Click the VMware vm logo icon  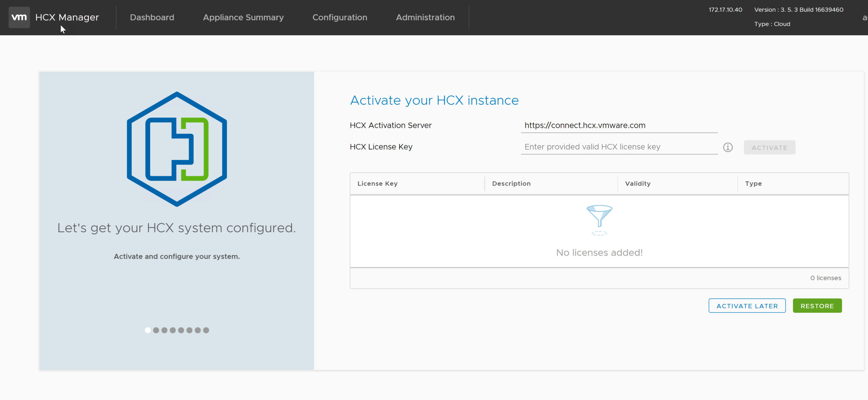[x=19, y=17]
